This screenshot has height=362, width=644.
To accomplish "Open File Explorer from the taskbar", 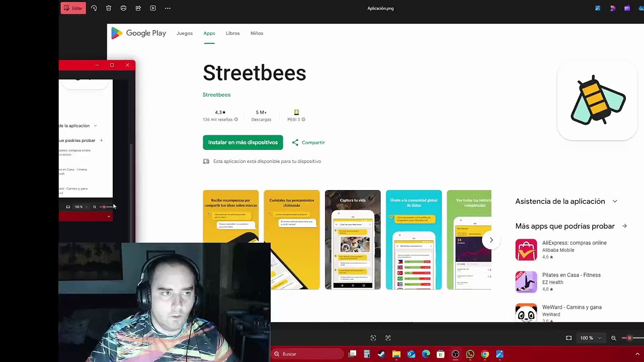I will coord(396,354).
